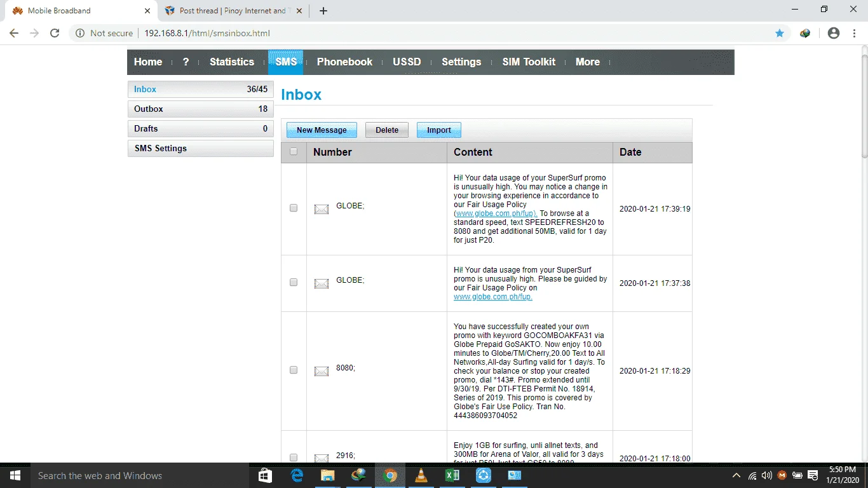This screenshot has width=868, height=488.
Task: Go back to the previous page
Action: 14,33
